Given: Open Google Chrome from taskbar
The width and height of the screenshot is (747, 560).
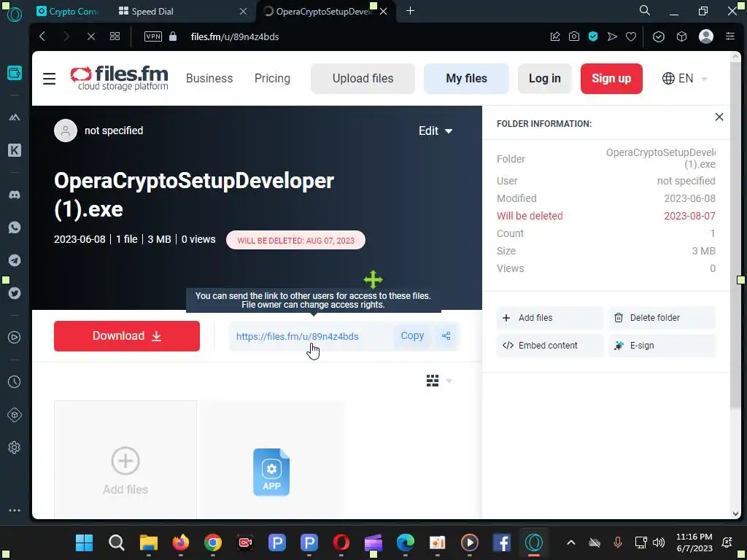Looking at the screenshot, I should pyautogui.click(x=213, y=542).
